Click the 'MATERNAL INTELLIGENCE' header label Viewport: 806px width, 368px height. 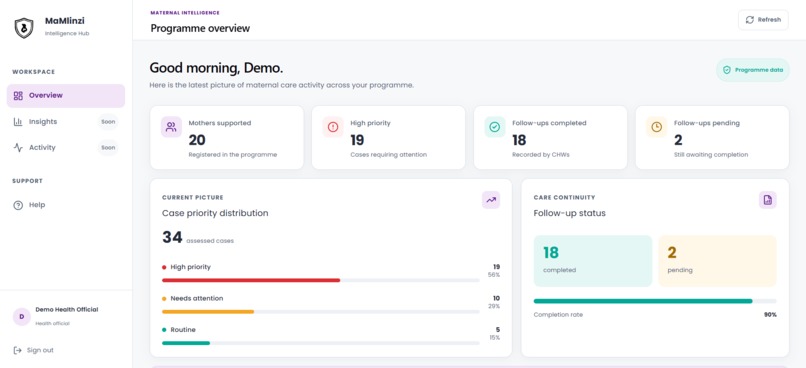click(x=185, y=13)
